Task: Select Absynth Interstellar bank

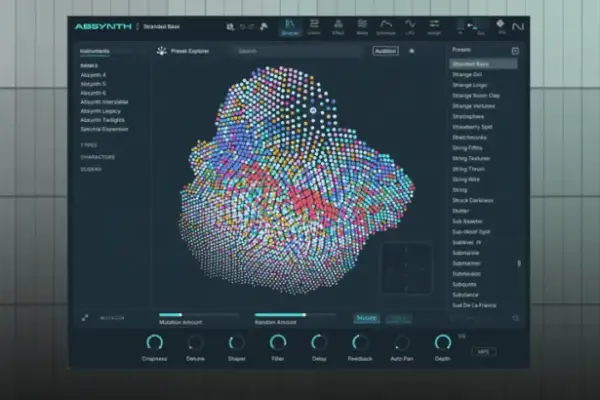Action: [x=104, y=102]
